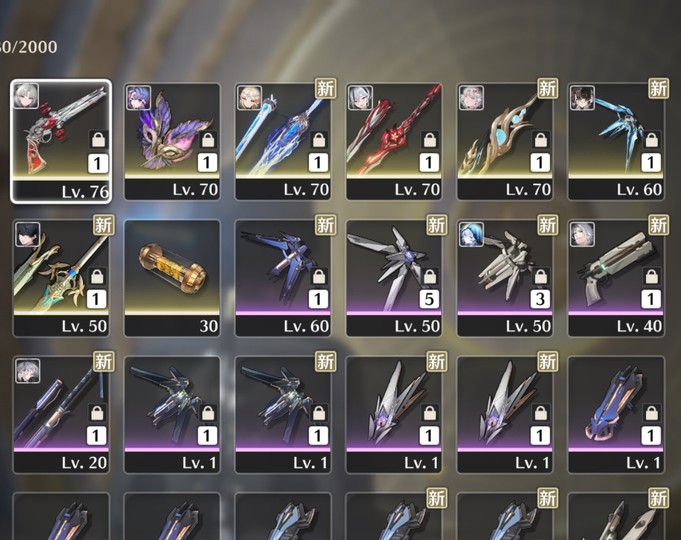681x540 pixels.
Task: Toggle the lock on the golden staff Lv. 70
Action: pos(540,139)
